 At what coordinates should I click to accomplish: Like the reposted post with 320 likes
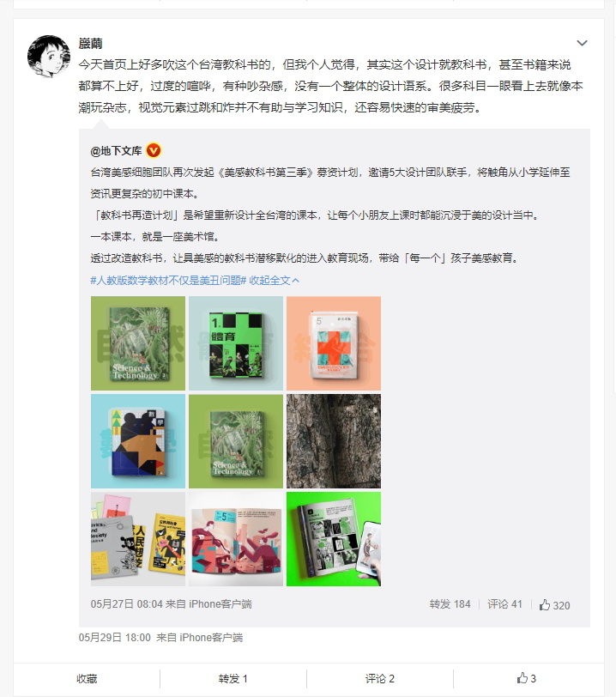pyautogui.click(x=554, y=605)
